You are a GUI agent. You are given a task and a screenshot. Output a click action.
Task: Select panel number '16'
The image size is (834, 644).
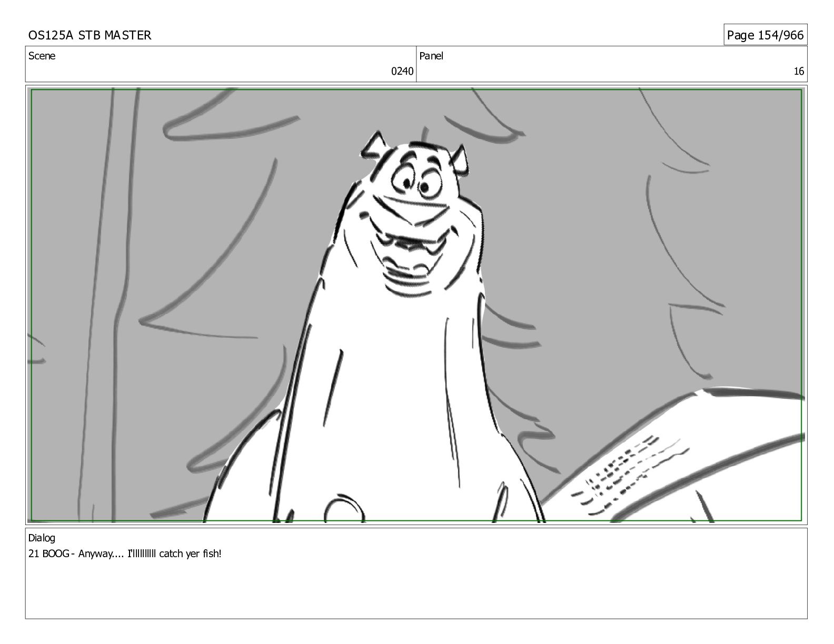pyautogui.click(x=799, y=72)
